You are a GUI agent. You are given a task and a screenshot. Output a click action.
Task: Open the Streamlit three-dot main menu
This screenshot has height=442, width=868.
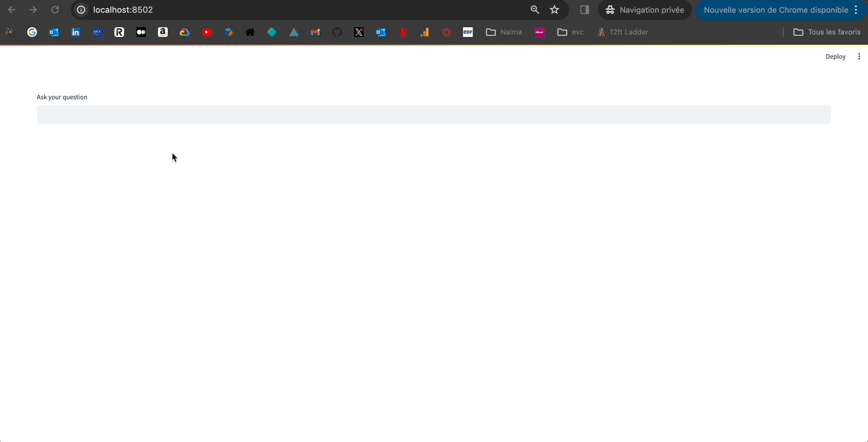coord(859,56)
